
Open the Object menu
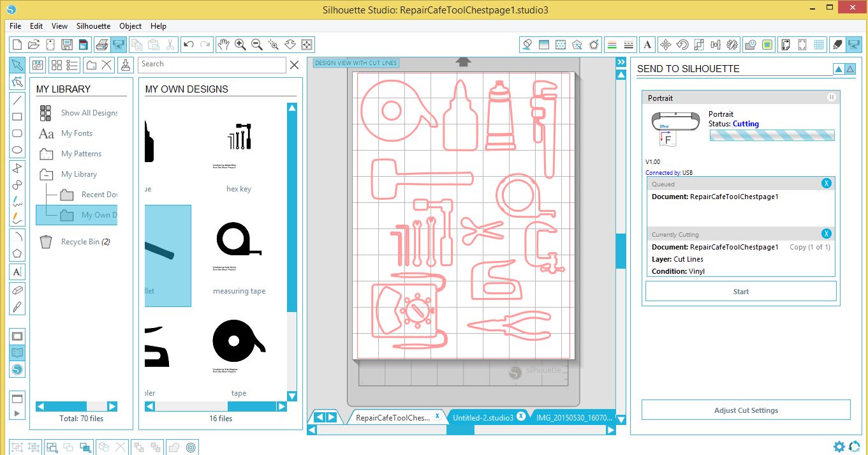[130, 26]
